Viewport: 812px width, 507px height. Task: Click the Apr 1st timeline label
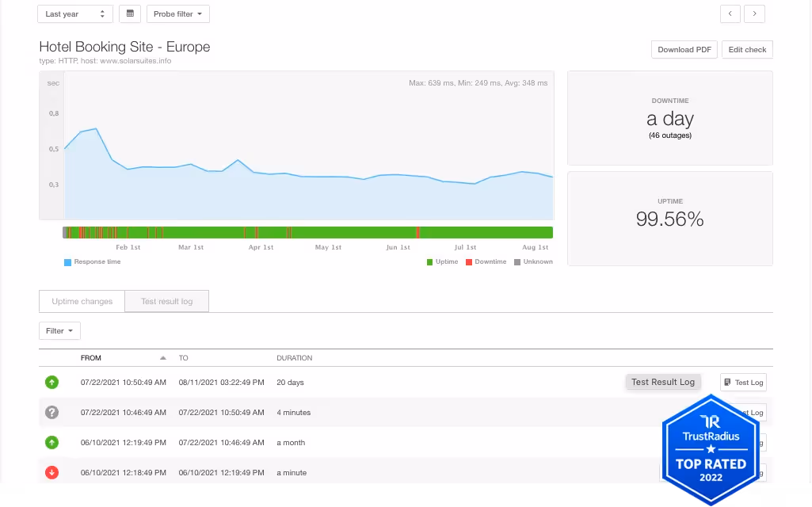tap(261, 247)
